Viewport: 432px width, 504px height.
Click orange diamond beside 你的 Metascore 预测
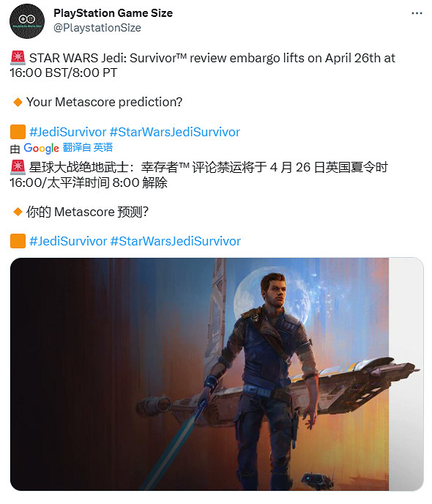18,212
